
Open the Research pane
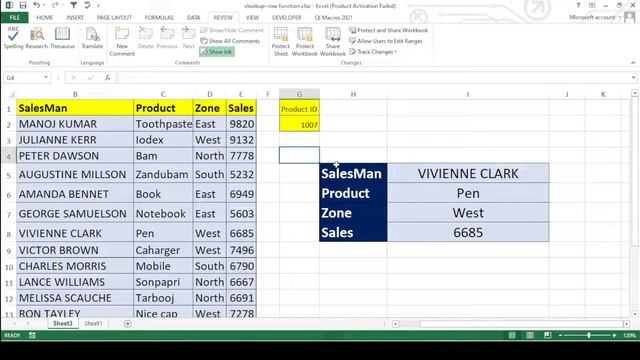coord(37,38)
